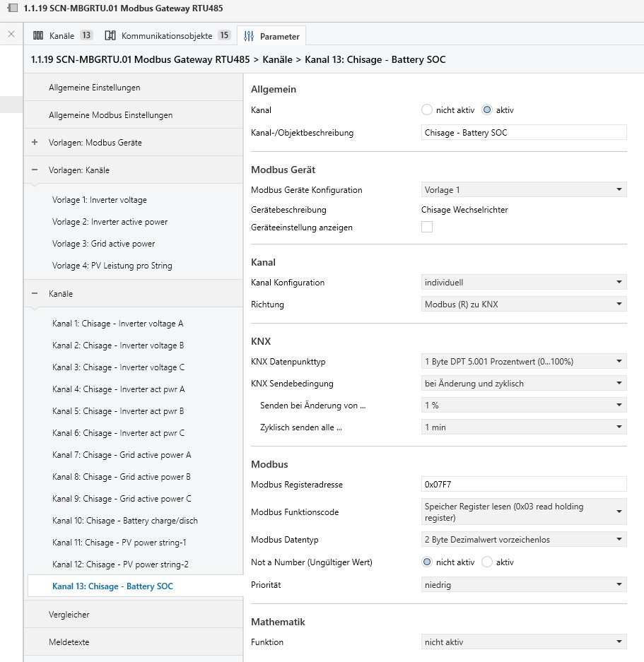Open the KNX Datenpunkttyp dropdown

click(x=523, y=362)
